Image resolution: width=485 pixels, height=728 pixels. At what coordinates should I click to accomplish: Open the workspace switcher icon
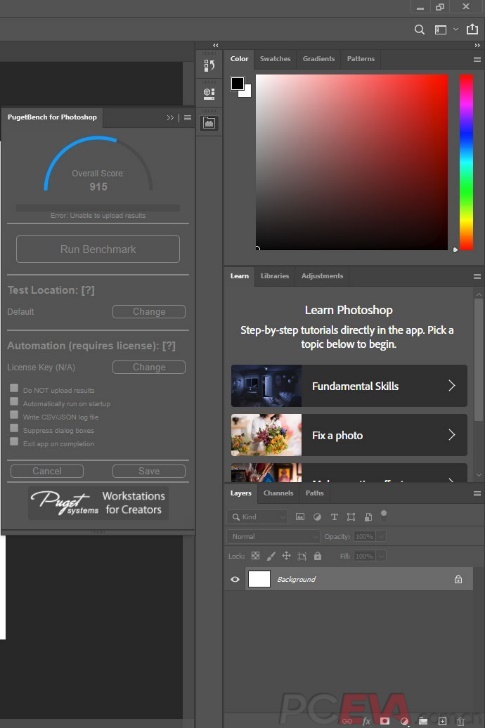pyautogui.click(x=440, y=30)
